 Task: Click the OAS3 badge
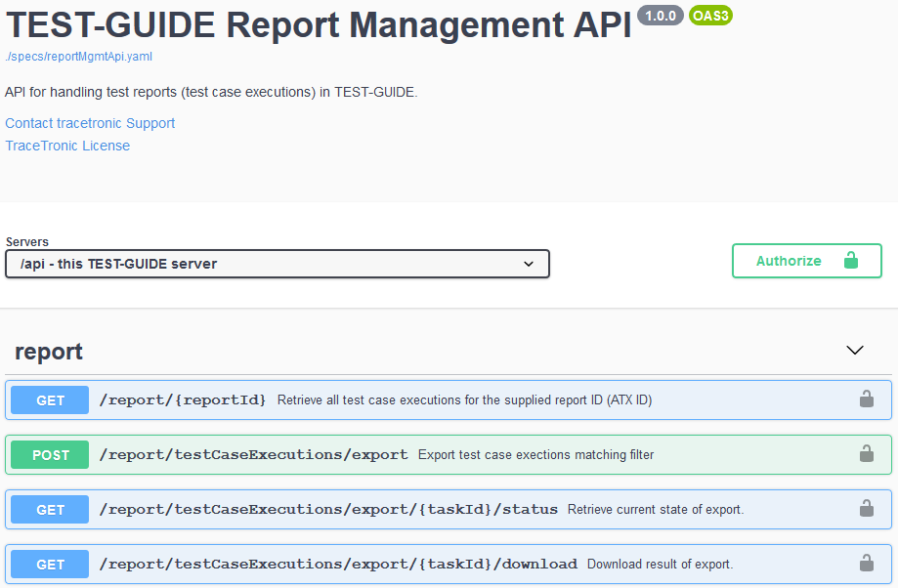click(710, 16)
